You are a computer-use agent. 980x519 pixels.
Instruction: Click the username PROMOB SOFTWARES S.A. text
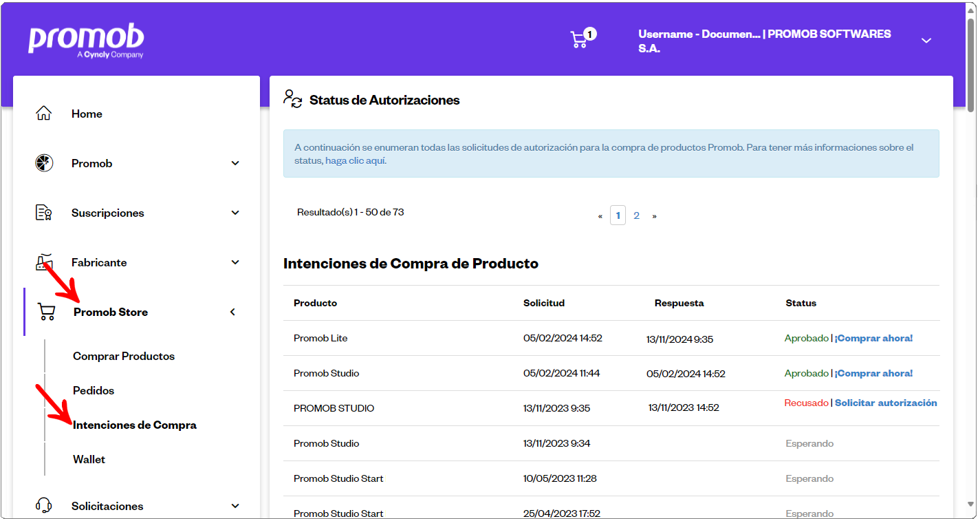(x=764, y=41)
